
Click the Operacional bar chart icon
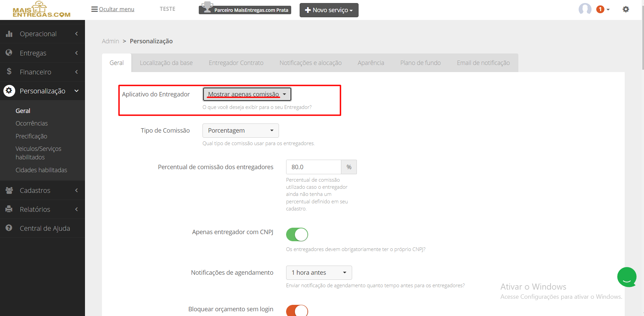(x=9, y=34)
